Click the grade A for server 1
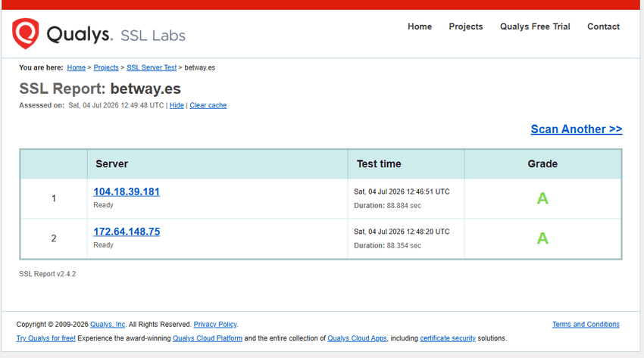This screenshot has height=358, width=644. tap(542, 198)
